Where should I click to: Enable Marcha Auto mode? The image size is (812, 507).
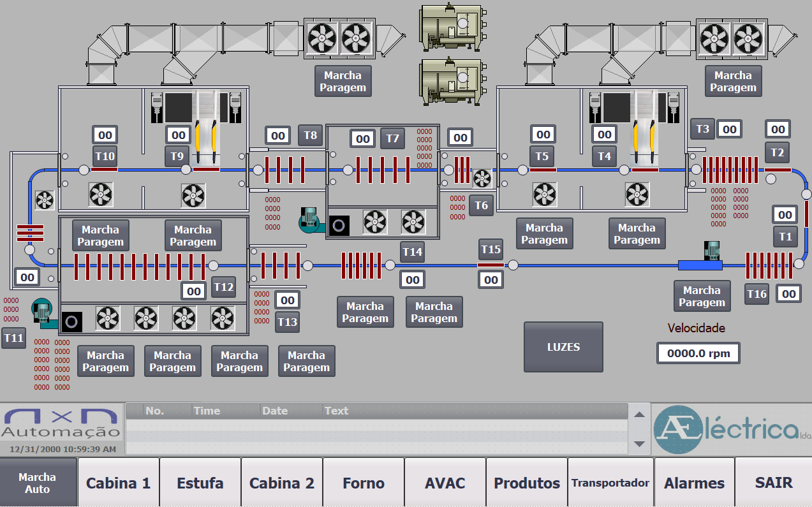[x=38, y=483]
